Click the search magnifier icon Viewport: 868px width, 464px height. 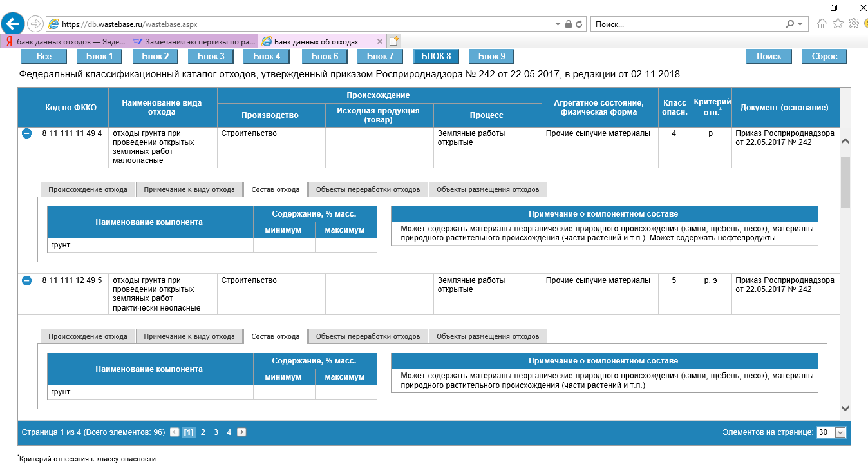tap(790, 24)
